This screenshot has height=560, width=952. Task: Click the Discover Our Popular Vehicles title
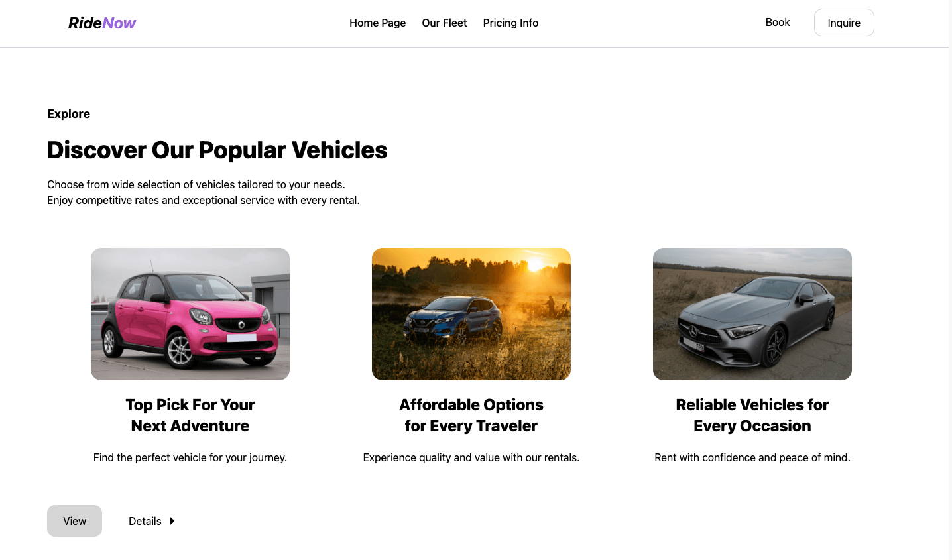coord(217,150)
